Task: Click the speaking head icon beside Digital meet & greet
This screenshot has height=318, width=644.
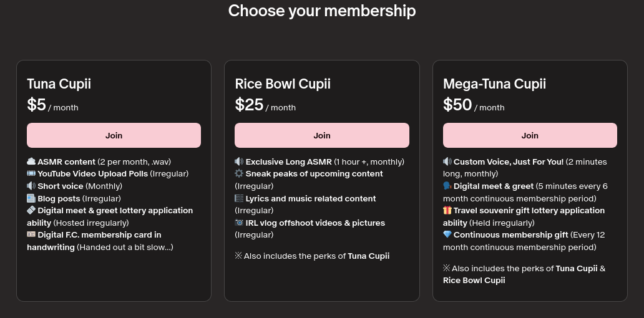Action: 447,186
